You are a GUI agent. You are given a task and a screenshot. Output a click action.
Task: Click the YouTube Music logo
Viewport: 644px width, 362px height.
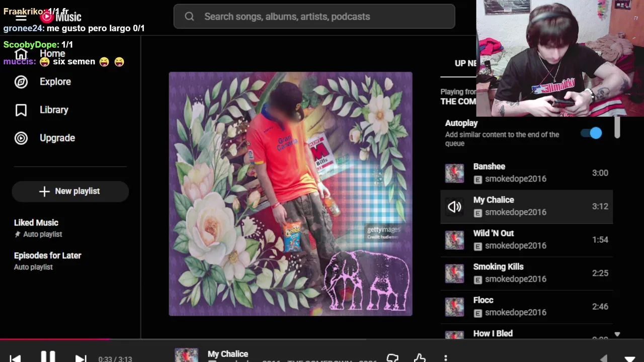(x=61, y=17)
